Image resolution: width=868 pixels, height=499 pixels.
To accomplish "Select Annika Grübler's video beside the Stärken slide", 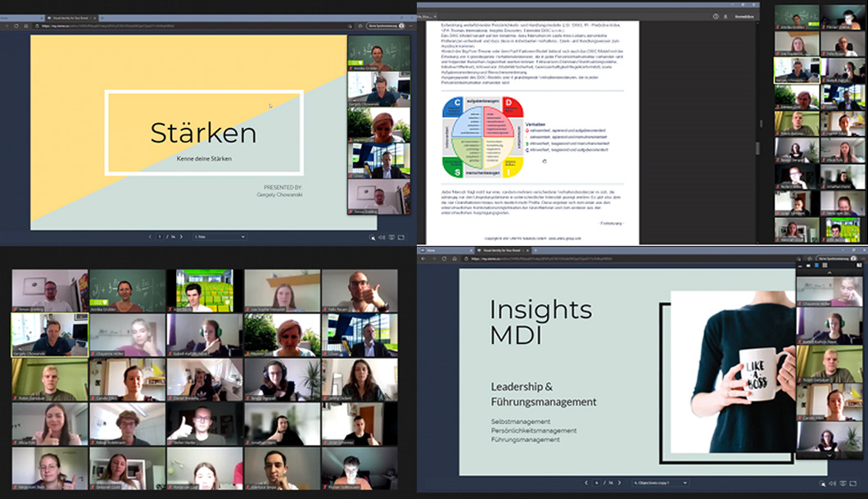I will [379, 53].
